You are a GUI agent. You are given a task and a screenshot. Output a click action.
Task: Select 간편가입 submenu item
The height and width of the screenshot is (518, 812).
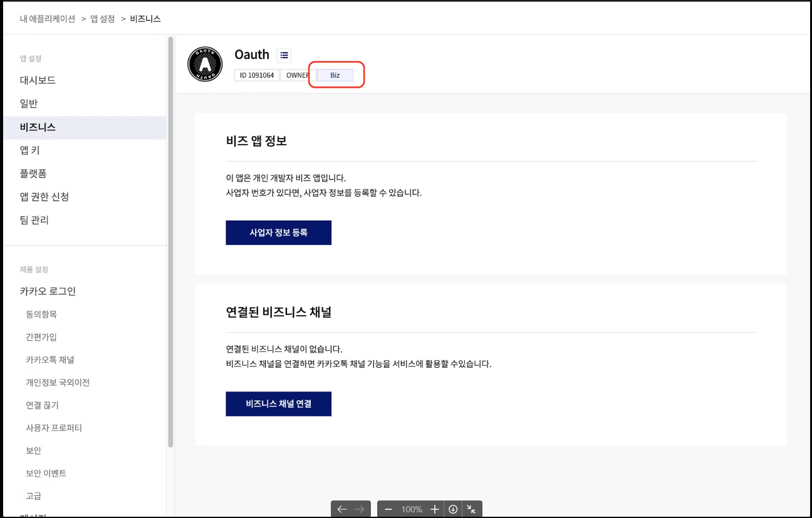41,337
